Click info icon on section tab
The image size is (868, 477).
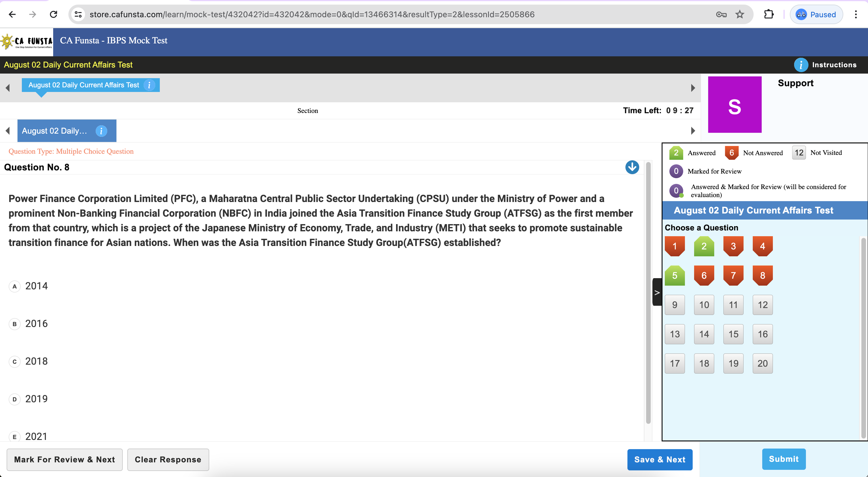[101, 131]
